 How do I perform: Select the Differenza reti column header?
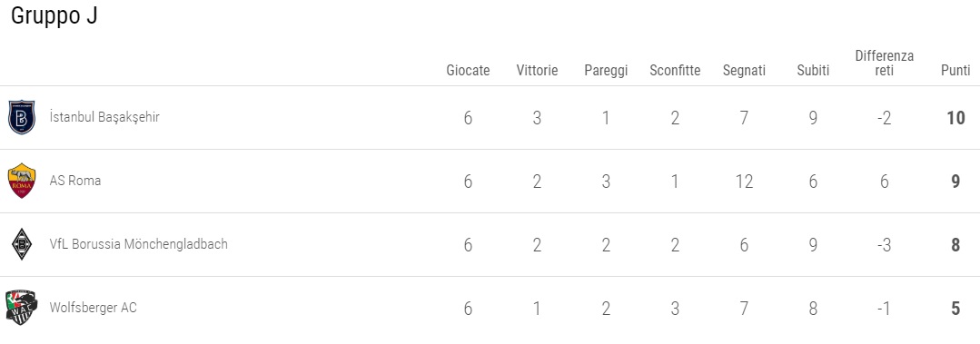pos(885,63)
